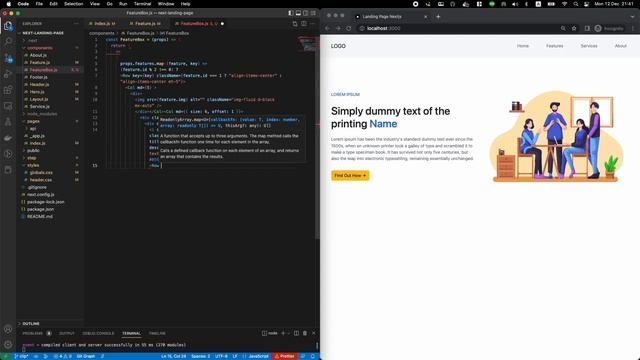The height and width of the screenshot is (360, 640).
Task: Go back in the browser
Action: click(327, 28)
